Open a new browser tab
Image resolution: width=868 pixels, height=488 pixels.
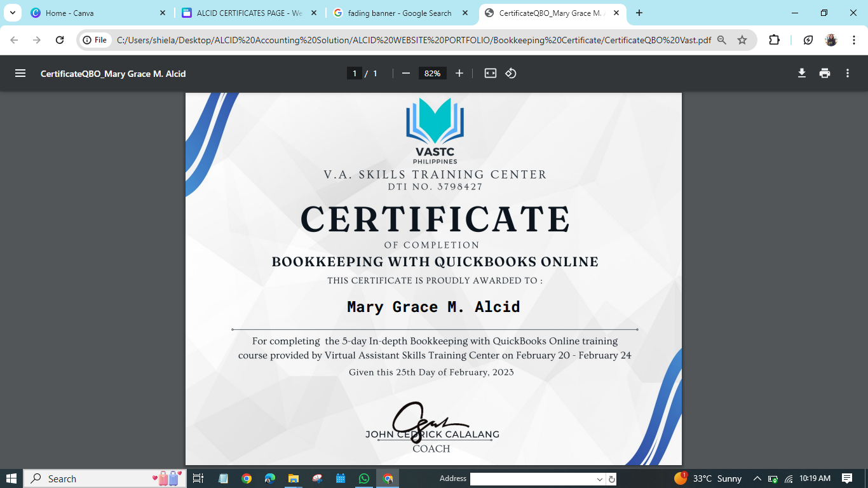point(639,13)
